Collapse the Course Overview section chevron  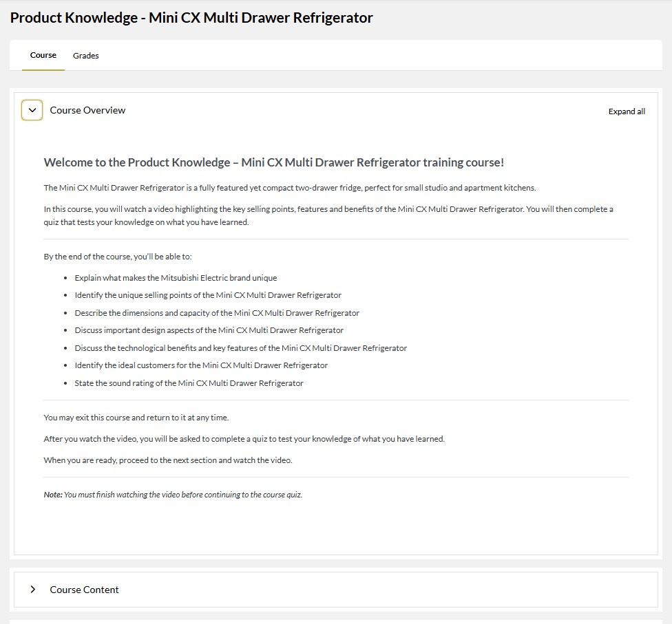(x=32, y=110)
